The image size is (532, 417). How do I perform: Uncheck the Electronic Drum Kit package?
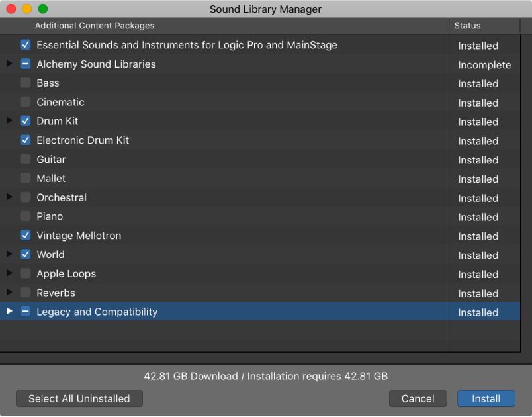(x=24, y=140)
